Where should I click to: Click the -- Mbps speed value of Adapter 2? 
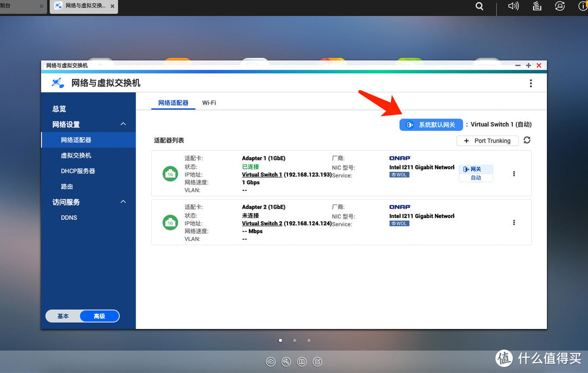[x=252, y=231]
